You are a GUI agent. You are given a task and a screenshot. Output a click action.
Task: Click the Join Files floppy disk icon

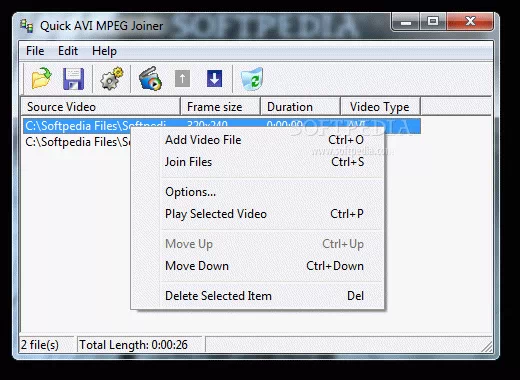(x=73, y=79)
